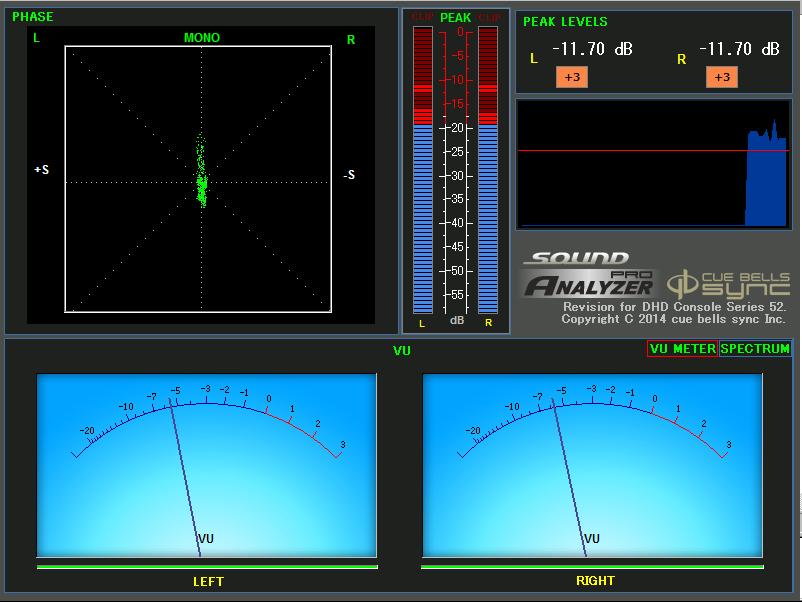The image size is (802, 602).
Task: Click the left CLIP indicator above the peak meter
Action: 422,18
